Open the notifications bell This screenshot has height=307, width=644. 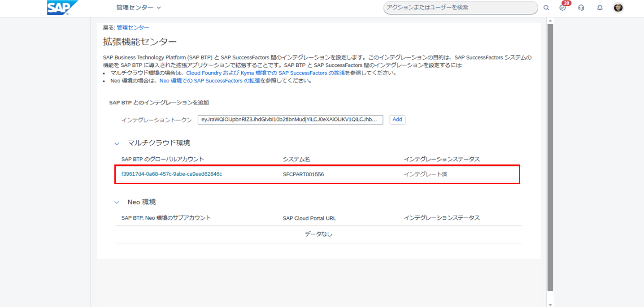600,8
